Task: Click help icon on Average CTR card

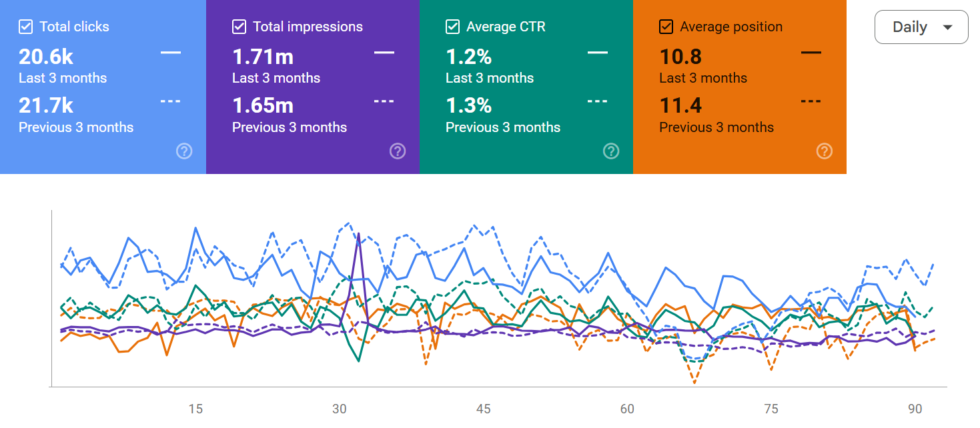Action: click(611, 151)
